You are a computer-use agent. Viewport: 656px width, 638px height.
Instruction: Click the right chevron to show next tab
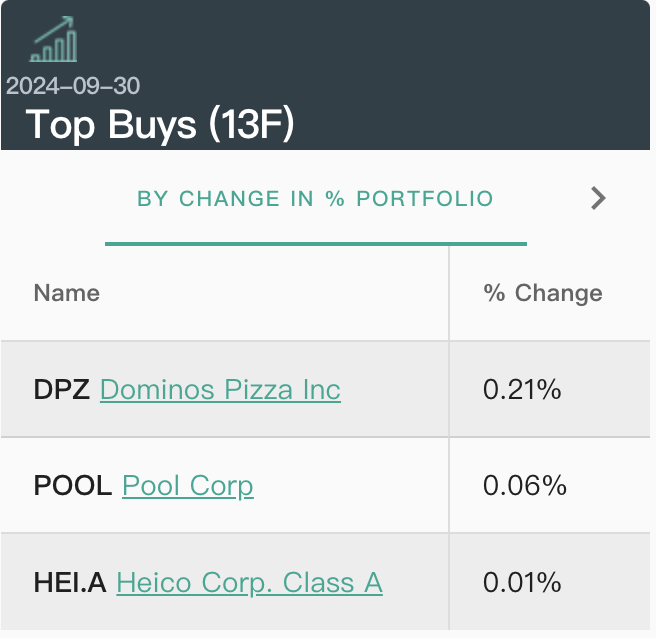[598, 198]
